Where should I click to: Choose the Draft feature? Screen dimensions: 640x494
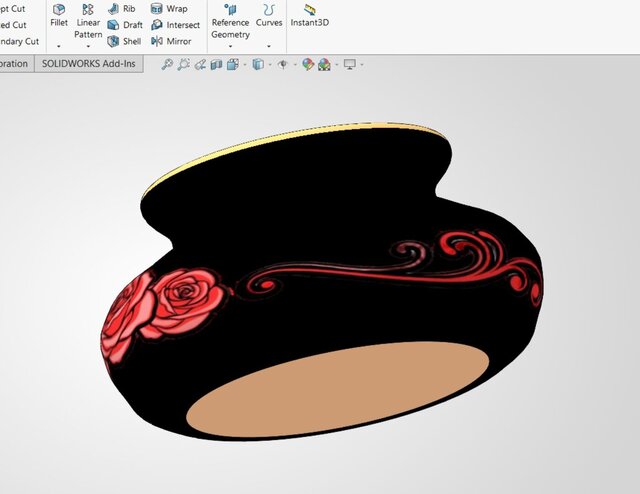124,25
